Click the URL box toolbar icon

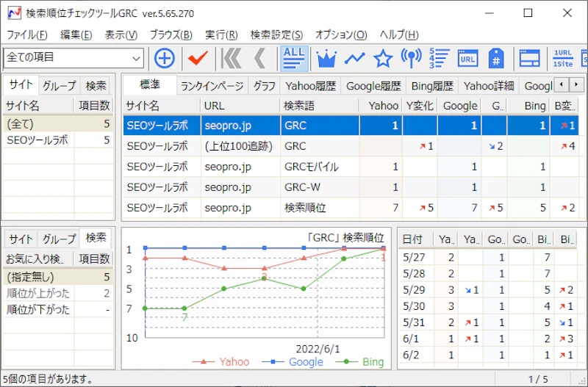pos(467,58)
